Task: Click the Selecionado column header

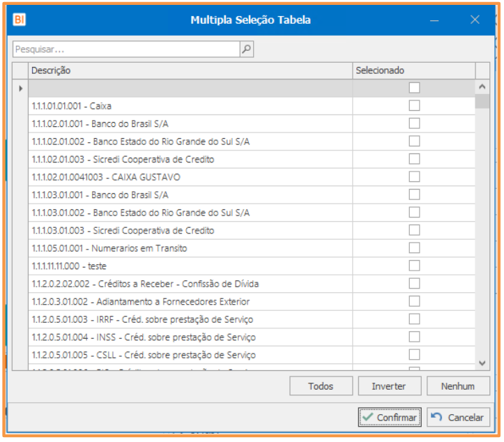Action: [x=413, y=70]
